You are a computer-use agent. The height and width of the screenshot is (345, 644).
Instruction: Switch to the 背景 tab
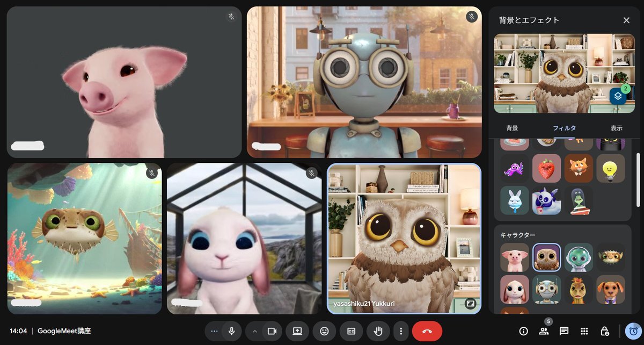[513, 128]
